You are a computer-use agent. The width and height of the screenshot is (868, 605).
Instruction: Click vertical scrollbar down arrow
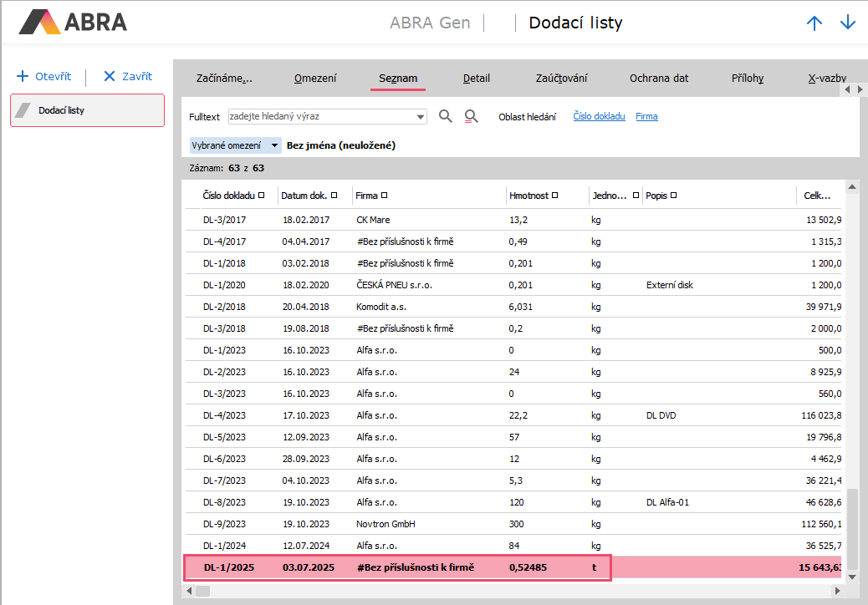click(x=852, y=577)
